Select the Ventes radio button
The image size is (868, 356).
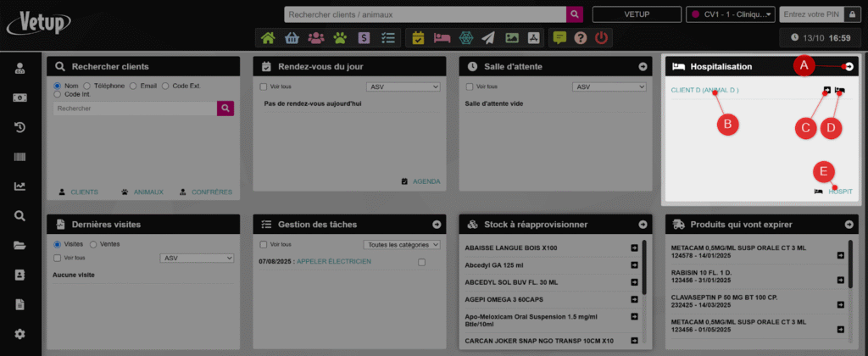click(x=94, y=244)
